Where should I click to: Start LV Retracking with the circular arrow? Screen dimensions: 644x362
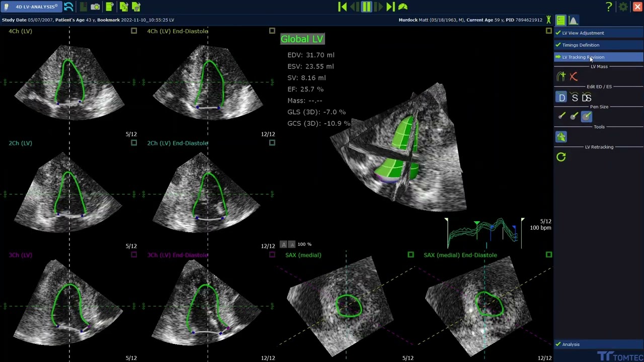561,157
